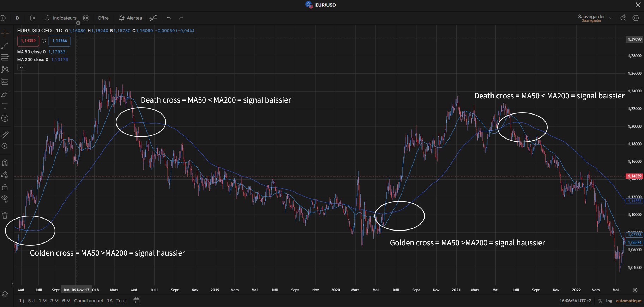Image resolution: width=644 pixels, height=307 pixels.
Task: Click the Sauvegarder layout button
Action: click(591, 18)
